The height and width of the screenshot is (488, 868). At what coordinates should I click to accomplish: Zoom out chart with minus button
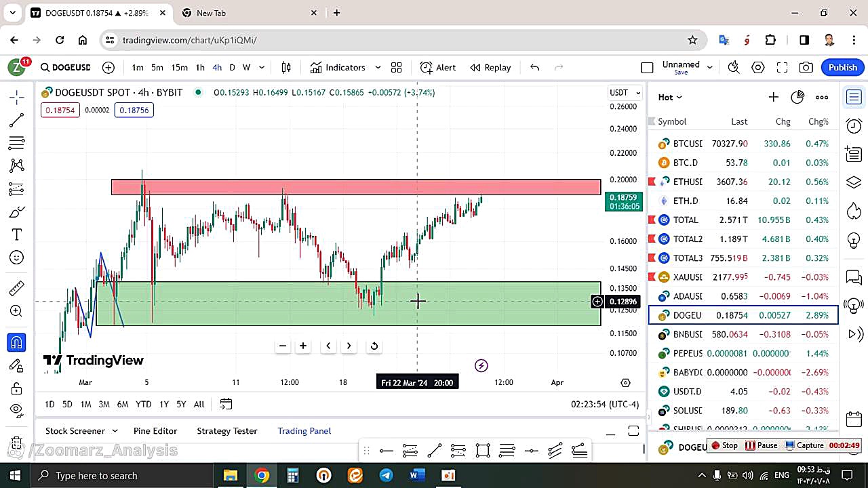coord(283,346)
